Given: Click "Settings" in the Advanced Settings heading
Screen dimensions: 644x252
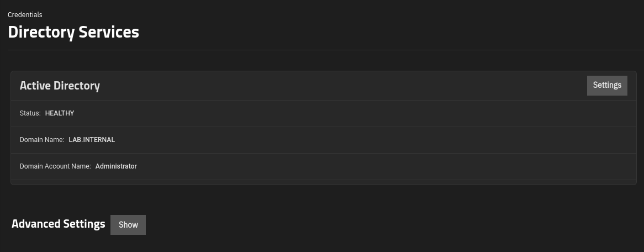Looking at the screenshot, I should tap(84, 224).
